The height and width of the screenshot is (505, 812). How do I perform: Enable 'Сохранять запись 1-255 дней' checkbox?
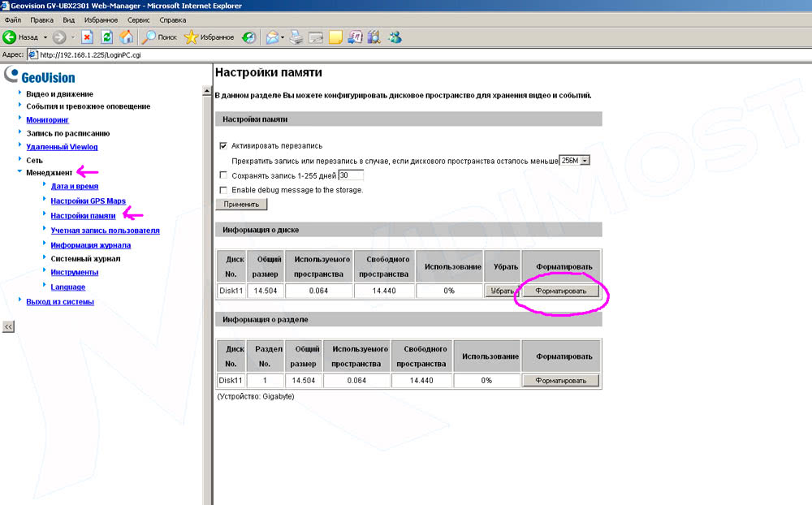(223, 175)
